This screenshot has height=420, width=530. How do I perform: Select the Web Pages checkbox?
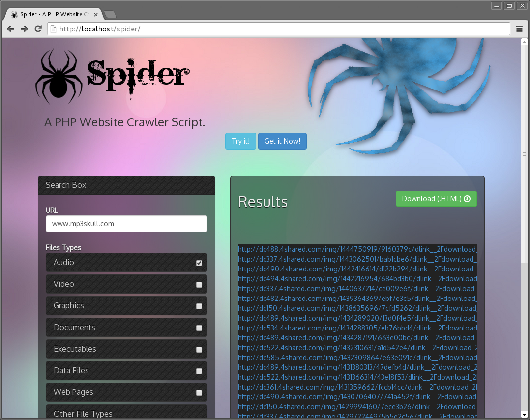click(x=199, y=392)
